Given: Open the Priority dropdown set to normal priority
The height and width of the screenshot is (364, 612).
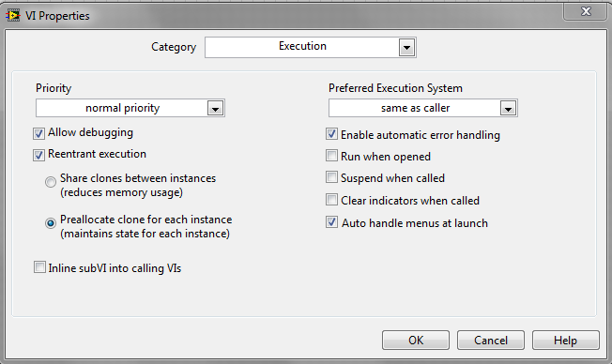Looking at the screenshot, I should point(130,108).
